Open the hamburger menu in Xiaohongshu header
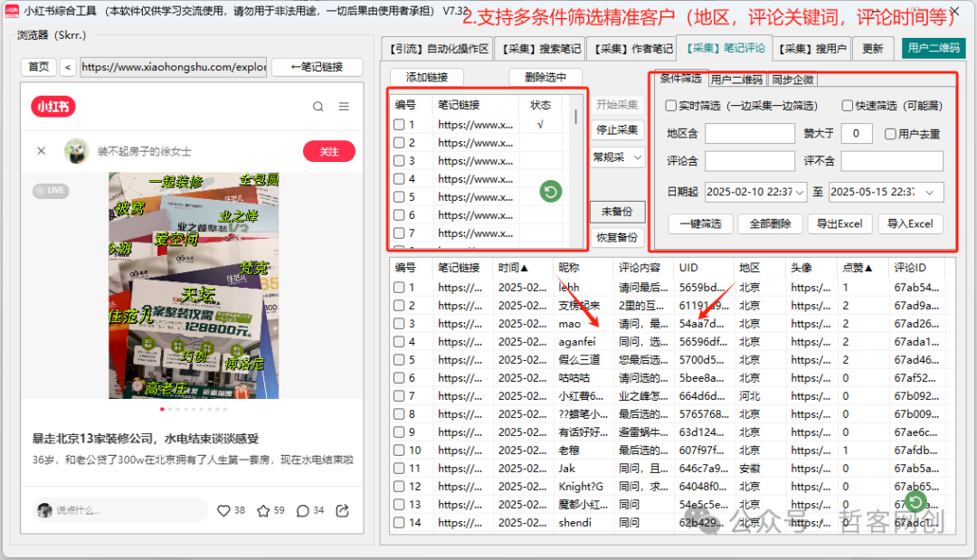This screenshot has height=560, width=977. coord(344,107)
